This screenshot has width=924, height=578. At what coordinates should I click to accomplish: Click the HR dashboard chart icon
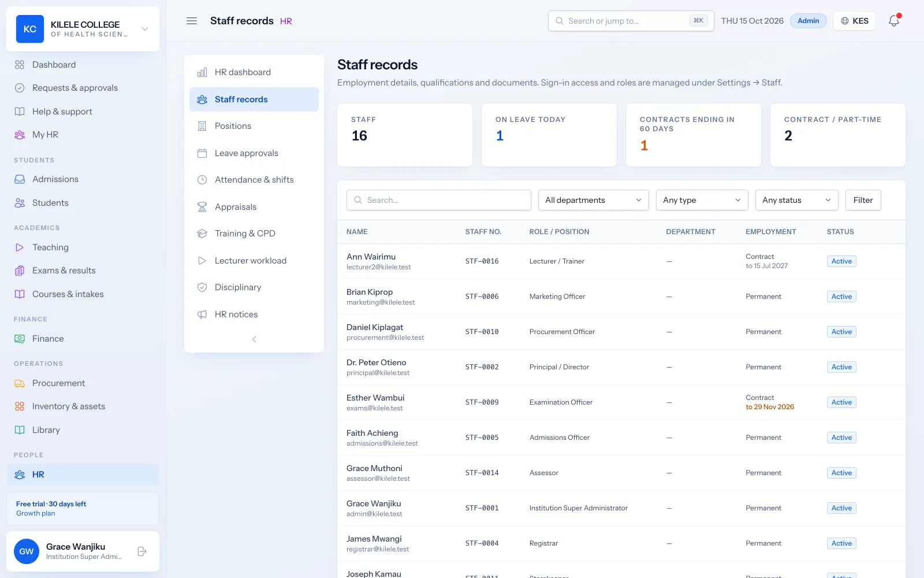[x=202, y=72]
